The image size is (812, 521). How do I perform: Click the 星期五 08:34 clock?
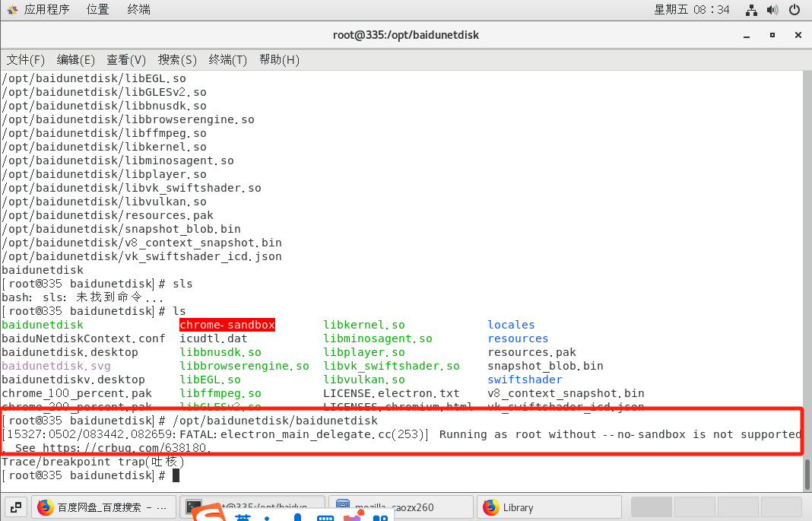pos(691,9)
